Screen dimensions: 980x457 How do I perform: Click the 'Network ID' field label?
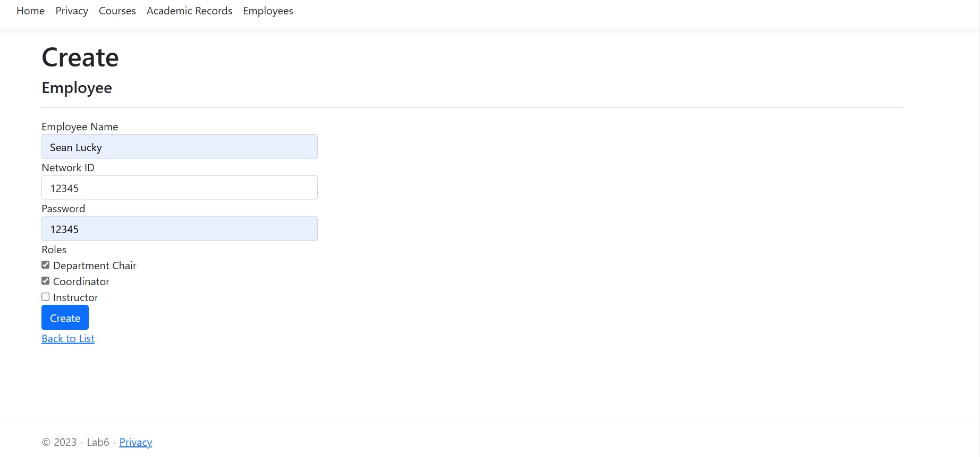point(68,168)
